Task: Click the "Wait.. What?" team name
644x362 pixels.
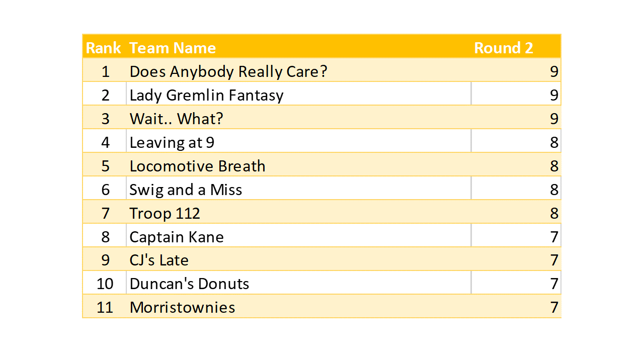Action: tap(176, 119)
